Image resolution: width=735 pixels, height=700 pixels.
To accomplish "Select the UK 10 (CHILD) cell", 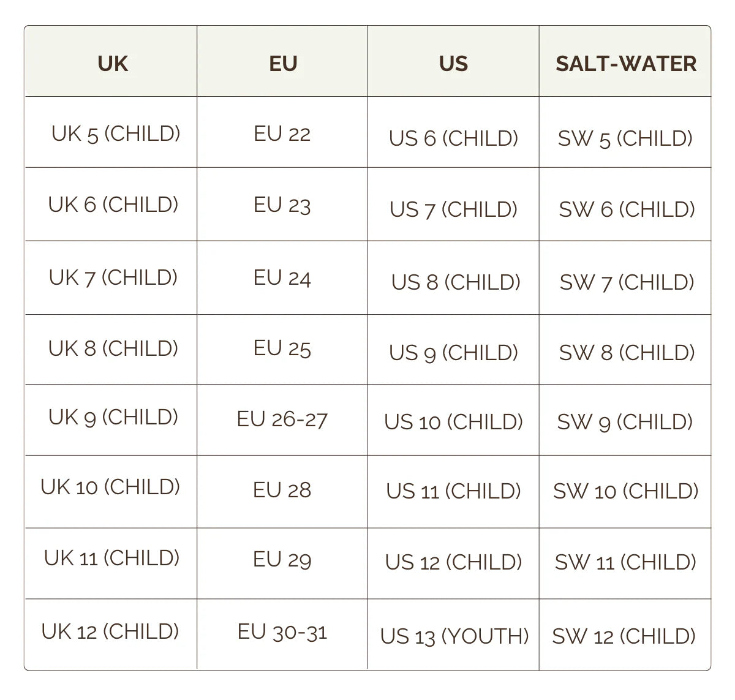I will click(x=110, y=487).
